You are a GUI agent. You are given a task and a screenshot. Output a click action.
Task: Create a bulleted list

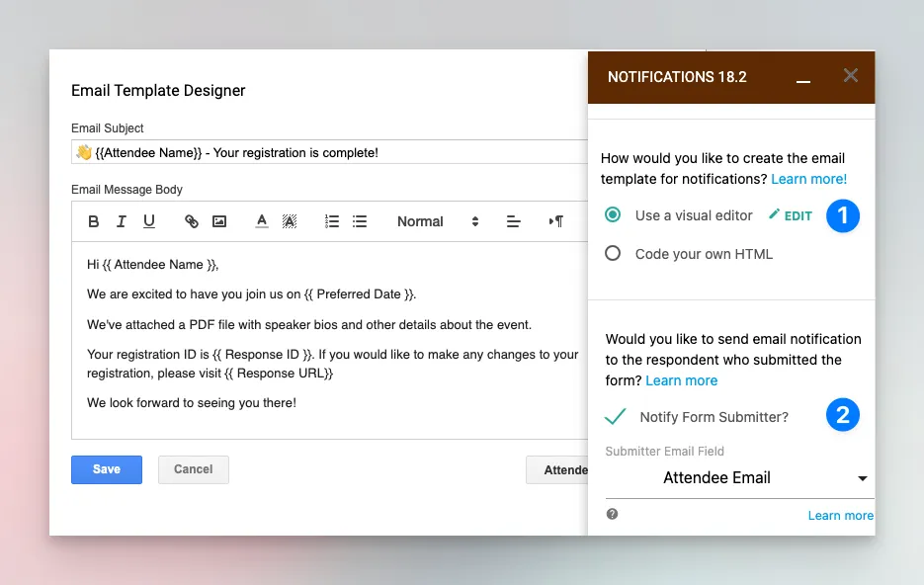click(360, 220)
